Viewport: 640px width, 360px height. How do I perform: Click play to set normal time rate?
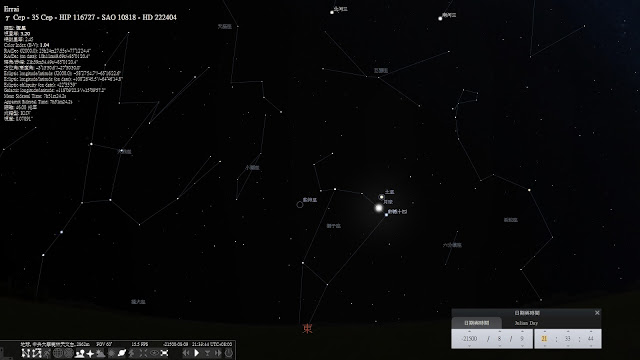(x=197, y=353)
